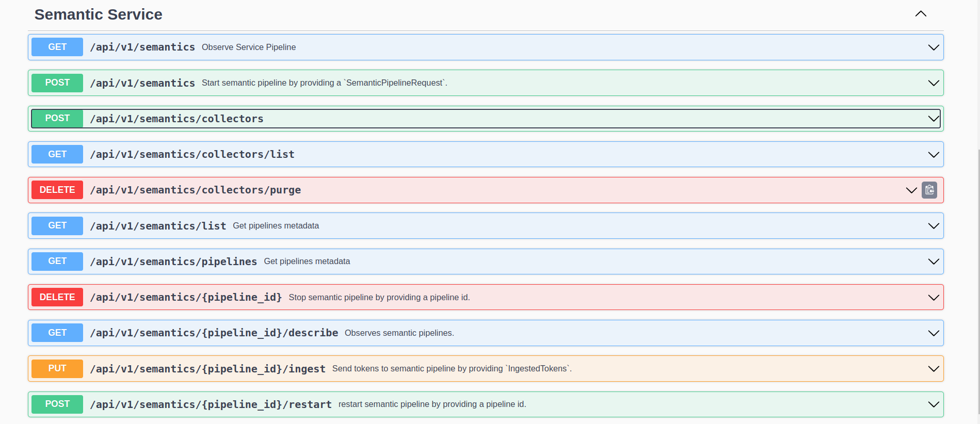The image size is (980, 424).
Task: Expand PUT {pipeline_id}/ingest chevron
Action: (x=934, y=369)
